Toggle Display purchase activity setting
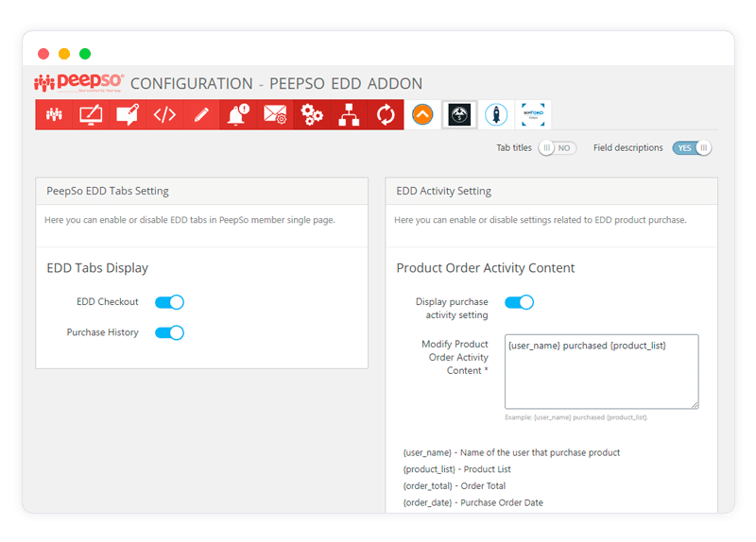This screenshot has height=542, width=756. [x=519, y=302]
